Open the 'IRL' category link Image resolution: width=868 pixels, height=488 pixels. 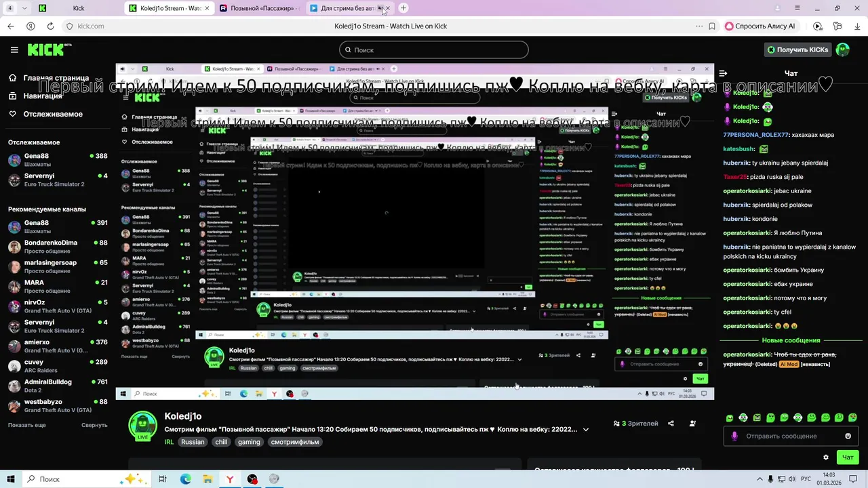click(x=169, y=442)
